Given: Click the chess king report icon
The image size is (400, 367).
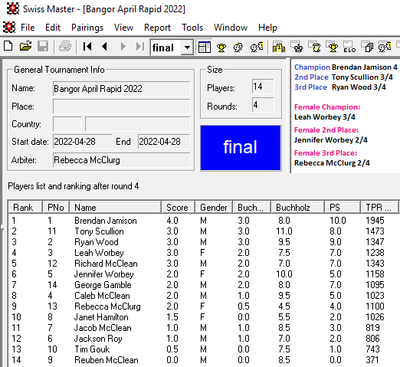Looking at the screenshot, I should click(x=297, y=47).
